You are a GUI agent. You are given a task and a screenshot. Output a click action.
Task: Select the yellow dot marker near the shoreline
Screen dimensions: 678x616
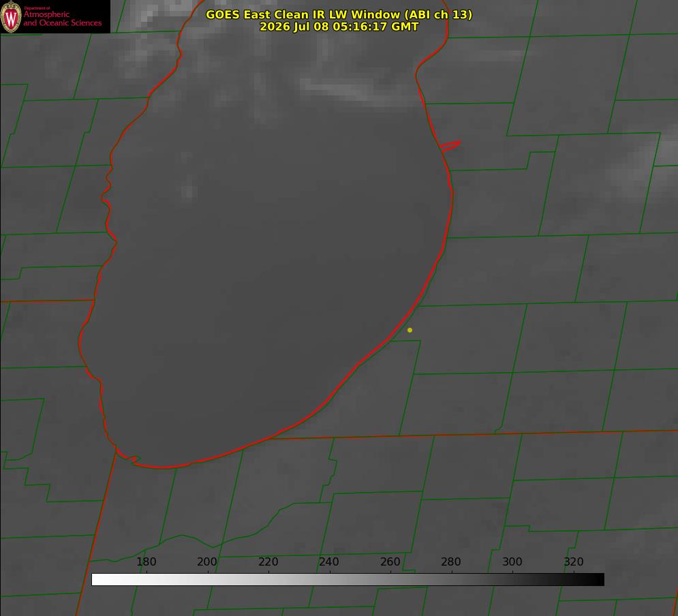[410, 330]
